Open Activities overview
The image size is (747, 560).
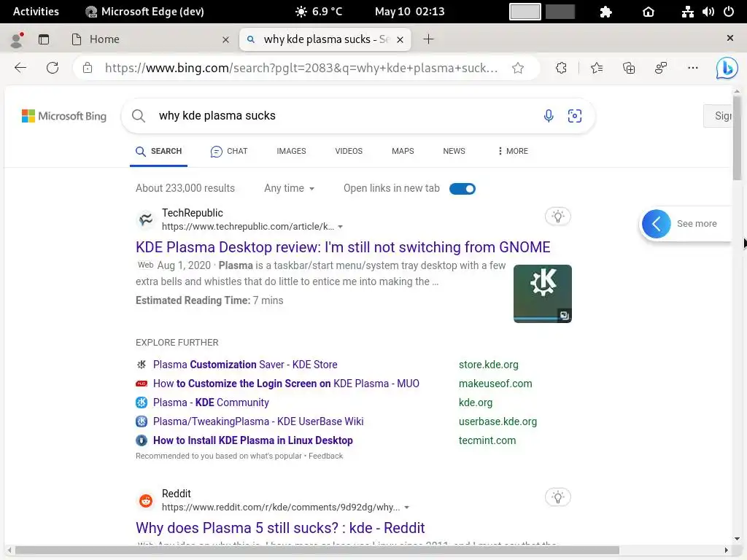click(x=36, y=12)
